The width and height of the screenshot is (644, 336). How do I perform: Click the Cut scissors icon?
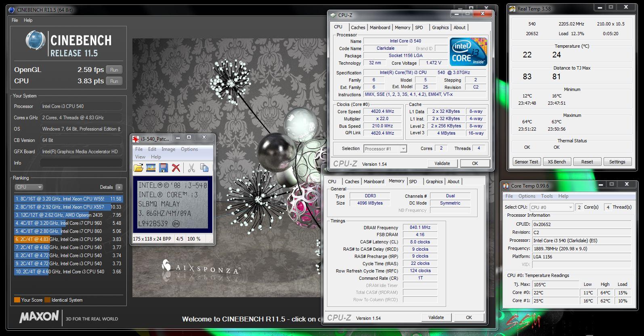coord(191,168)
